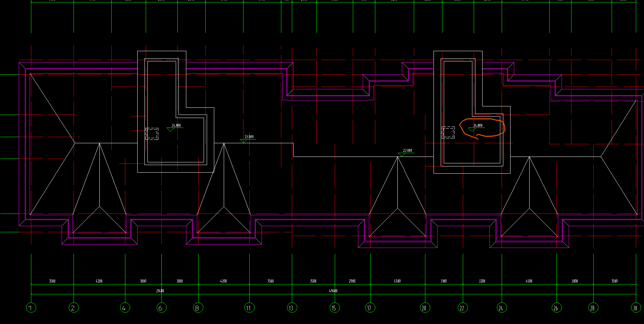
Task: Select grid axis bubble 4
Action: pyautogui.click(x=125, y=308)
